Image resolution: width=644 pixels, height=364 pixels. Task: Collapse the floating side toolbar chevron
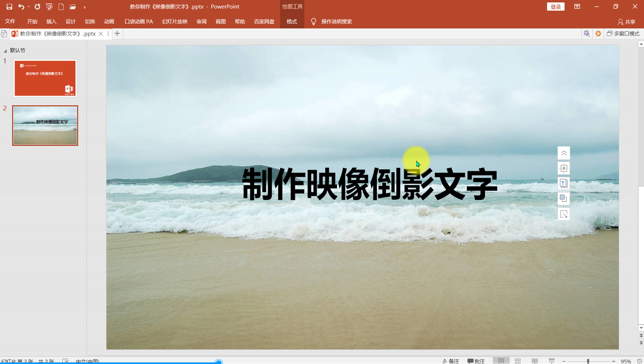pyautogui.click(x=564, y=153)
